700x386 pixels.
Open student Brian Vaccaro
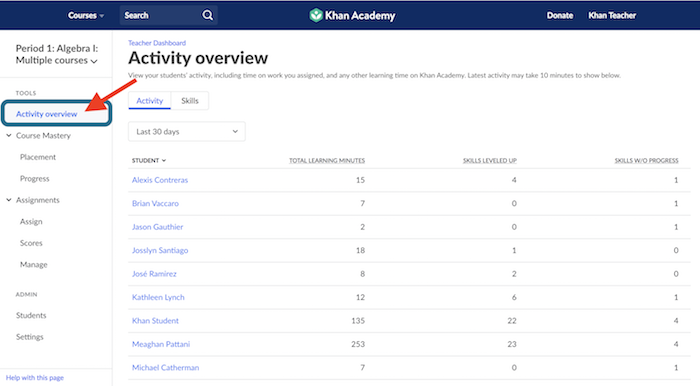155,203
